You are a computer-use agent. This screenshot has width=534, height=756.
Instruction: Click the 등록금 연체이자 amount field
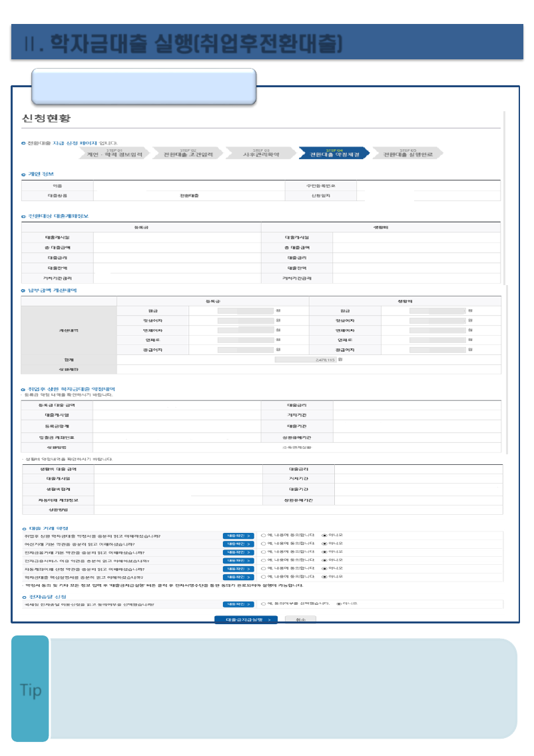pos(246,330)
